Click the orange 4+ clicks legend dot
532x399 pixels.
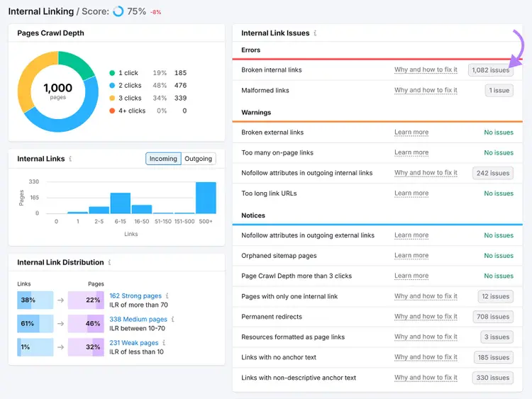(x=112, y=111)
